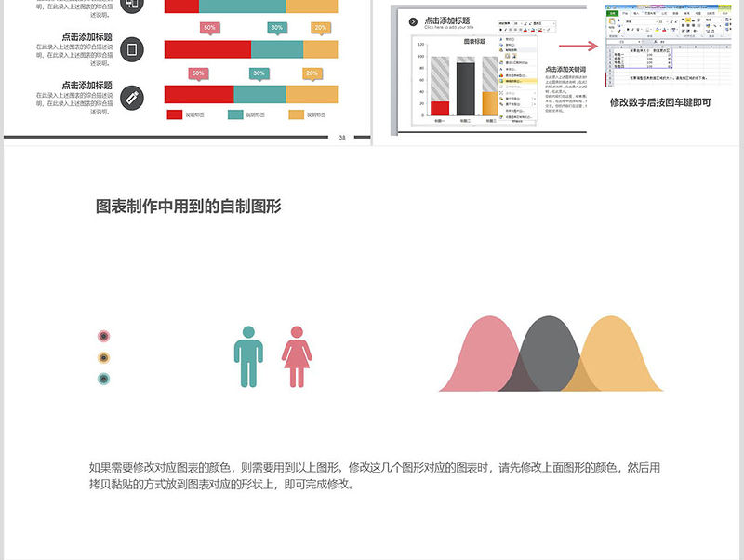Select the USB drive icon in dark circle
The height and width of the screenshot is (560, 744).
pos(132,95)
